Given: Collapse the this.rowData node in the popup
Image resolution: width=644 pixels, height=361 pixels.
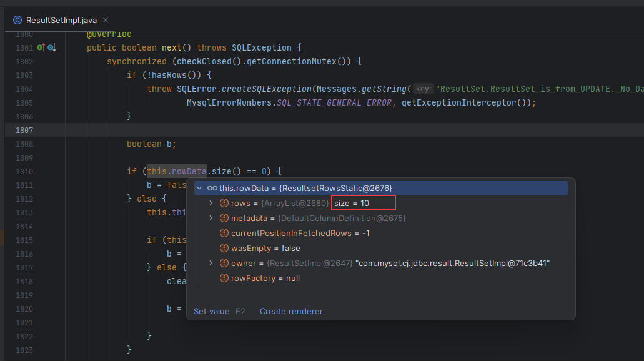Looking at the screenshot, I should coord(199,189).
